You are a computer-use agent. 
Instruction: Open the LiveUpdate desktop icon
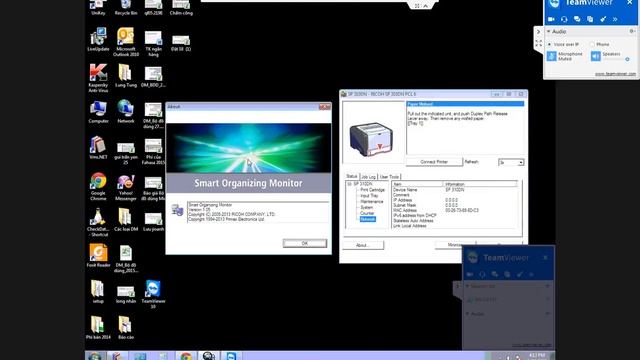[98, 40]
